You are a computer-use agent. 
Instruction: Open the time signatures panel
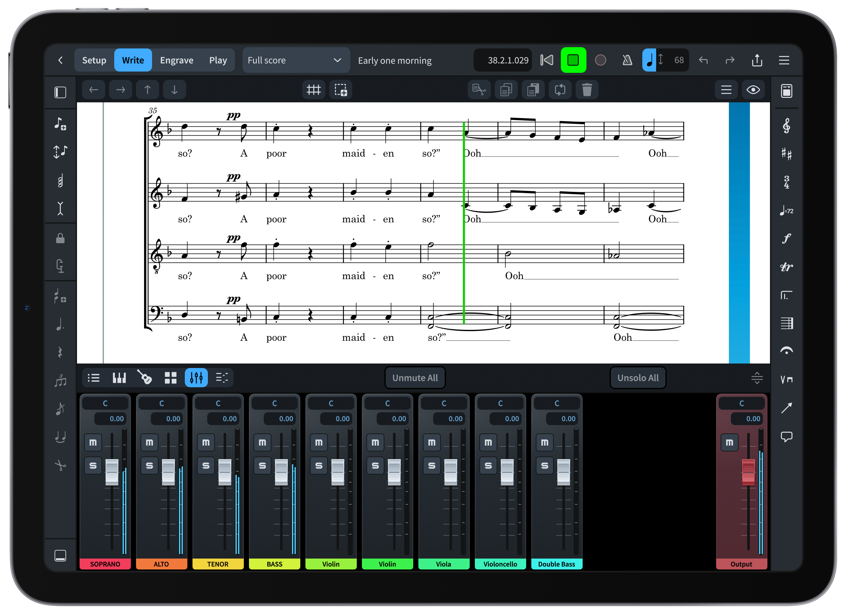point(786,182)
